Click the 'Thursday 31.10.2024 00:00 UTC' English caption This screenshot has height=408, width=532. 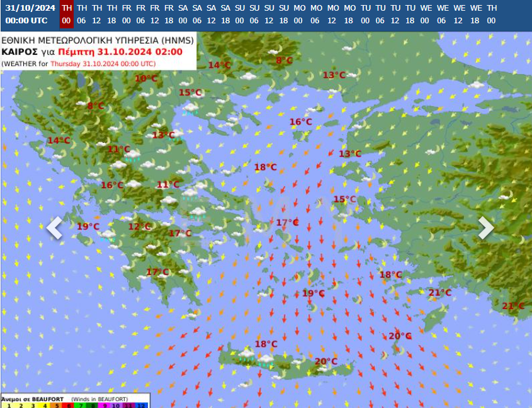click(x=102, y=64)
